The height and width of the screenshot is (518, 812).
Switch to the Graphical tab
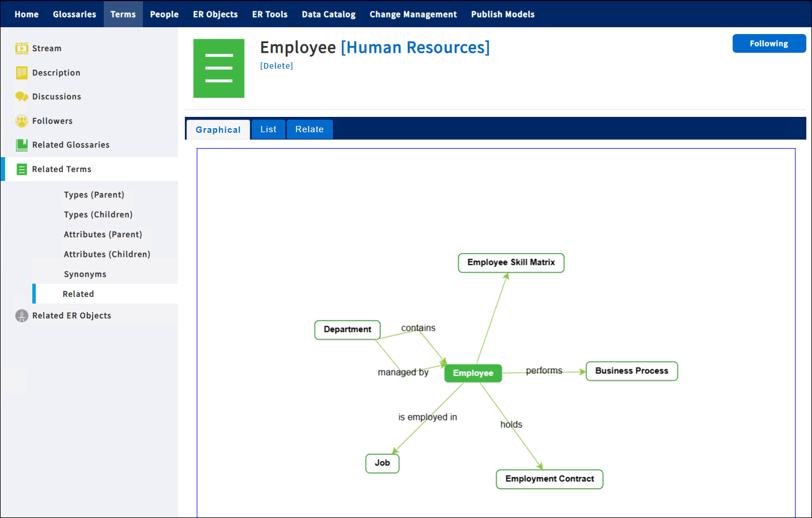coord(218,130)
